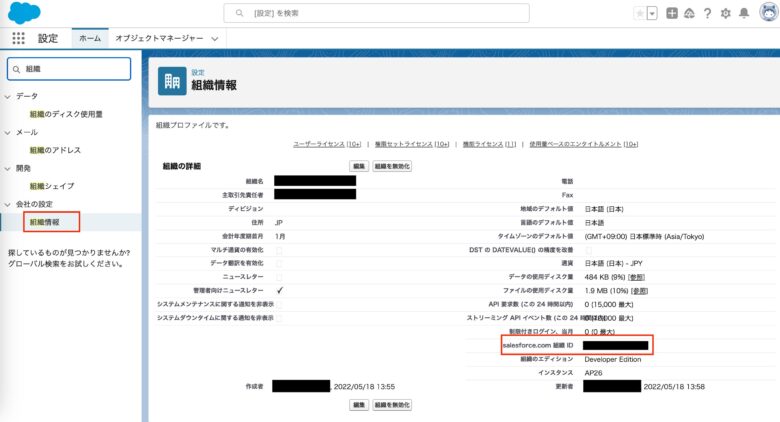The height and width of the screenshot is (422, 780).
Task: Collapse the 開発 section in the sidebar
Action: (x=7, y=169)
